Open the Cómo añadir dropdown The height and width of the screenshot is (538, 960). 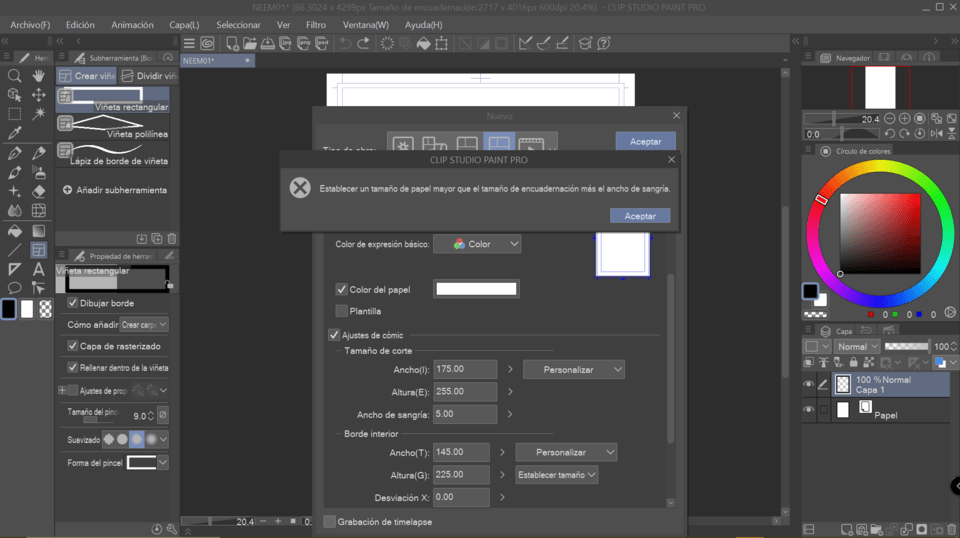tap(144, 324)
